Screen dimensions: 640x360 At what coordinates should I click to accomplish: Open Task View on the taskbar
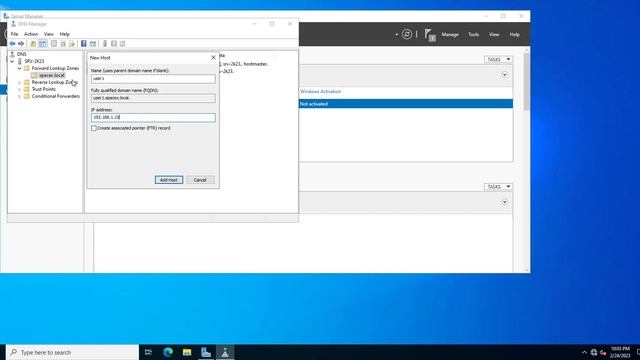[149, 352]
